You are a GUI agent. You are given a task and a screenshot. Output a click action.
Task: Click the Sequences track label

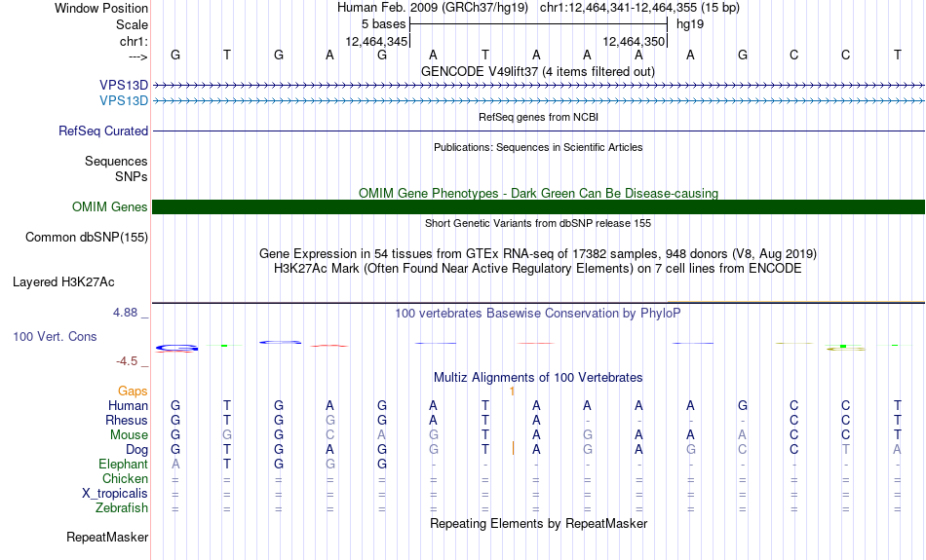coord(116,161)
